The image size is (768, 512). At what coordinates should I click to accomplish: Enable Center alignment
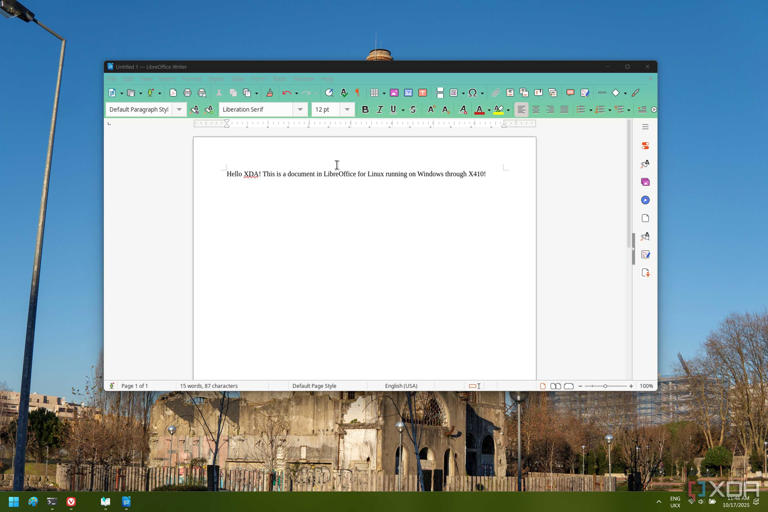point(536,110)
